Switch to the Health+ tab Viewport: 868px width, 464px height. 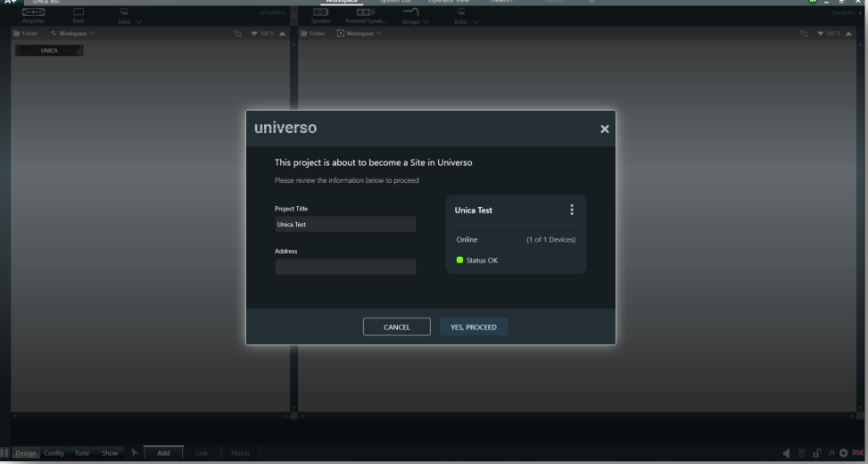click(501, 2)
